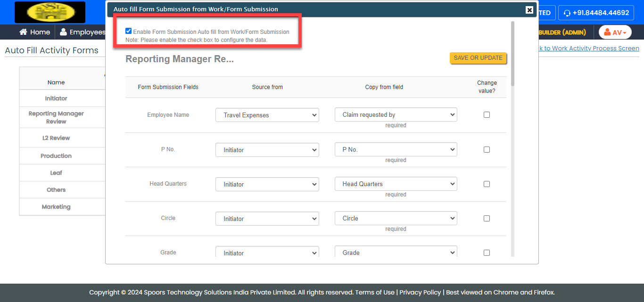The height and width of the screenshot is (302, 644).
Task: Open the AV user avatar menu
Action: point(615,32)
